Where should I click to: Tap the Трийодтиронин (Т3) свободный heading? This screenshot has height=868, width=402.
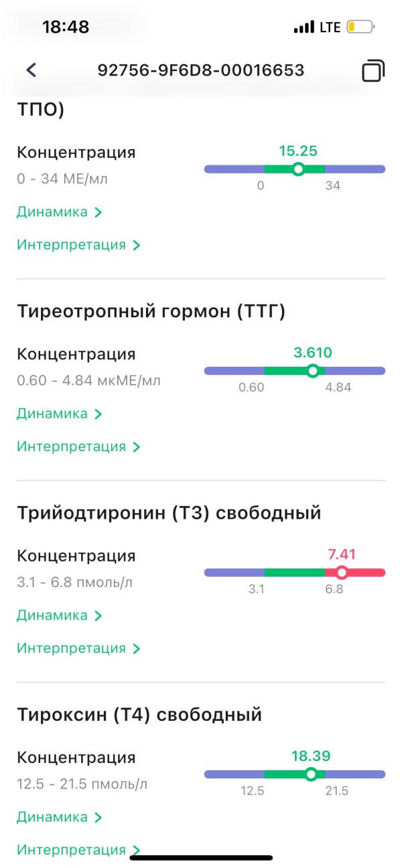click(169, 513)
